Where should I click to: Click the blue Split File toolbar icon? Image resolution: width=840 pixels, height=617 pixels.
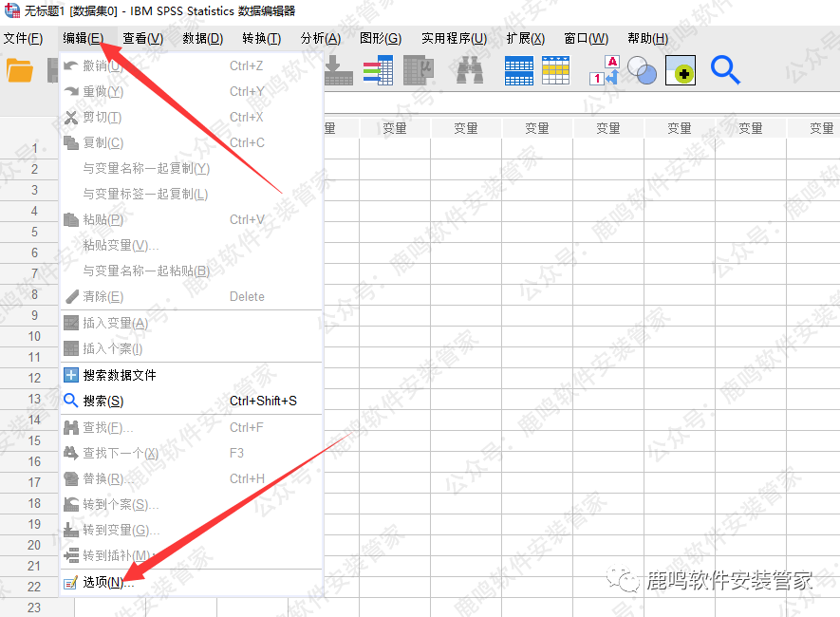click(x=519, y=70)
